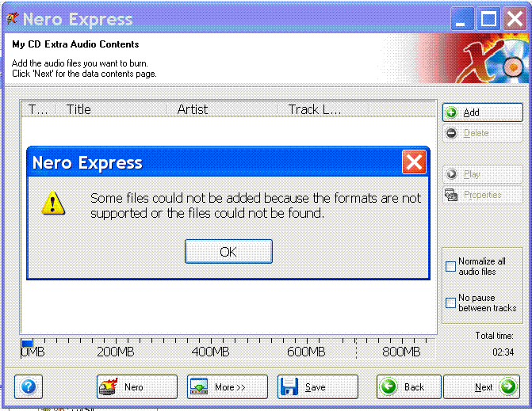Expand options with More >> button
This screenshot has width=532, height=411.
click(x=228, y=386)
